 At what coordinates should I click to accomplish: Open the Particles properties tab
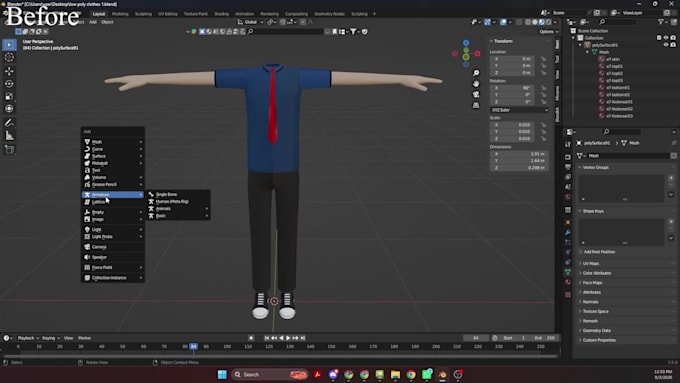pos(568,242)
